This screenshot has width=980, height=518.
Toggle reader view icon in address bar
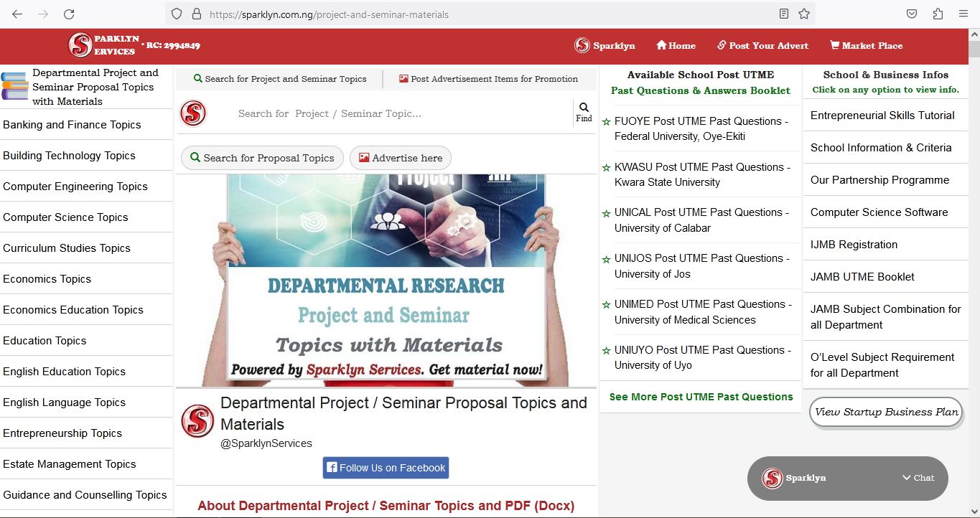(784, 14)
